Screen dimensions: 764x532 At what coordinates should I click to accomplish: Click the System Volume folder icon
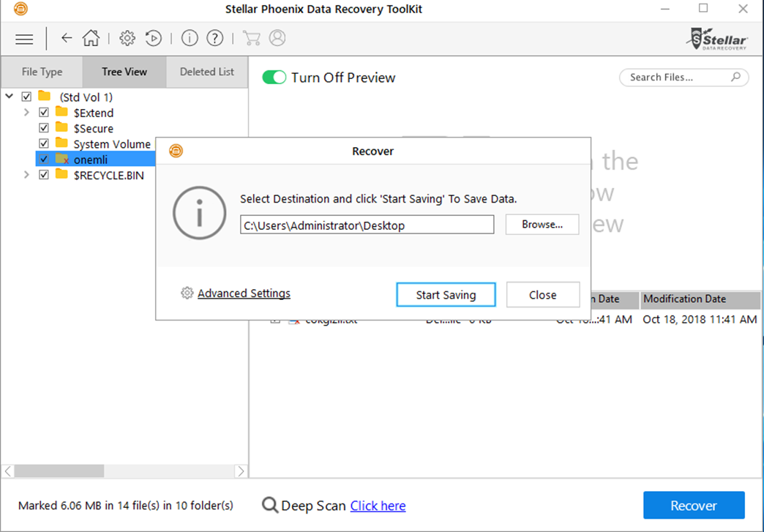click(61, 143)
